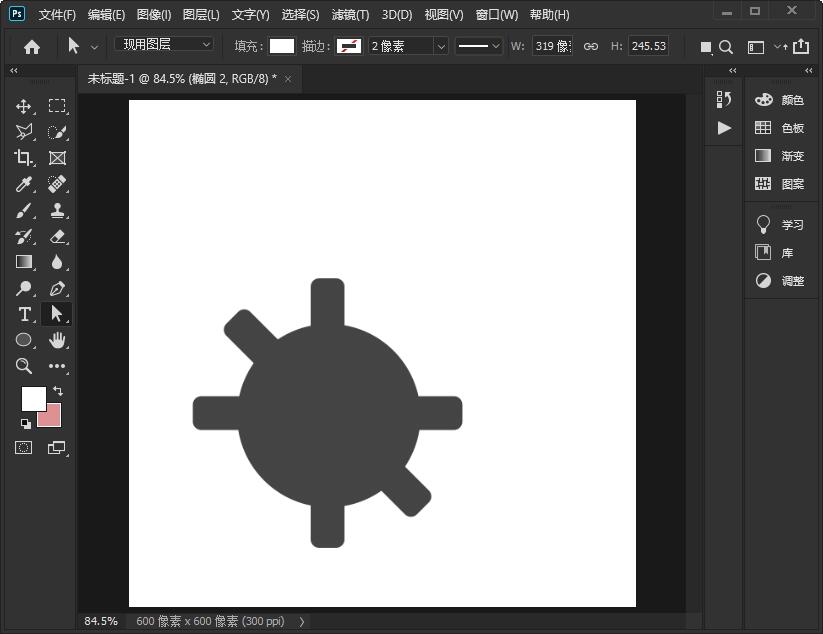Expand the stroke width 2 像素 dropdown

[x=440, y=46]
